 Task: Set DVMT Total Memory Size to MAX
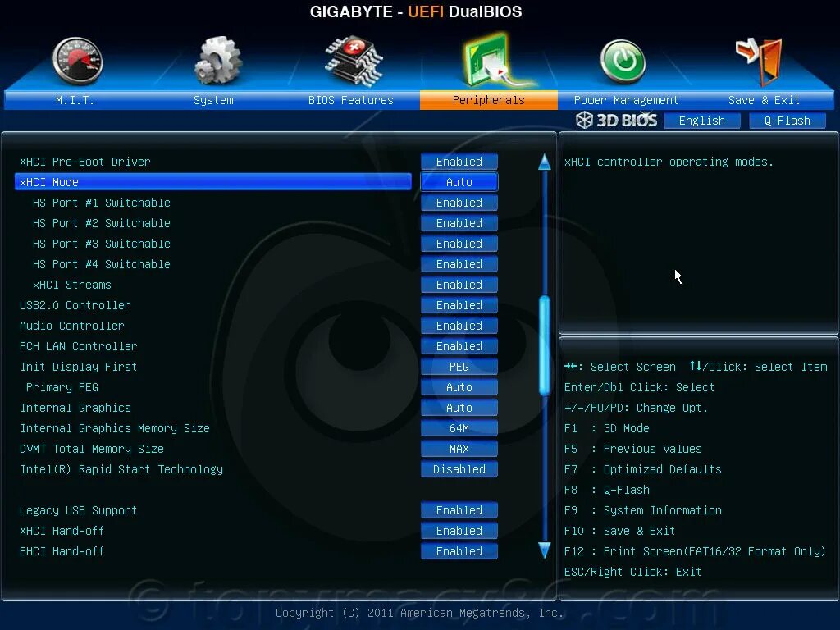(x=459, y=448)
